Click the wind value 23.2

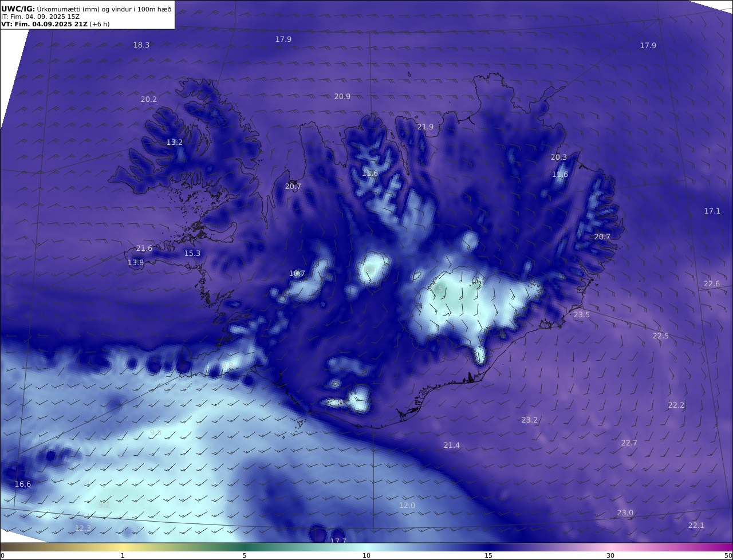(x=530, y=420)
